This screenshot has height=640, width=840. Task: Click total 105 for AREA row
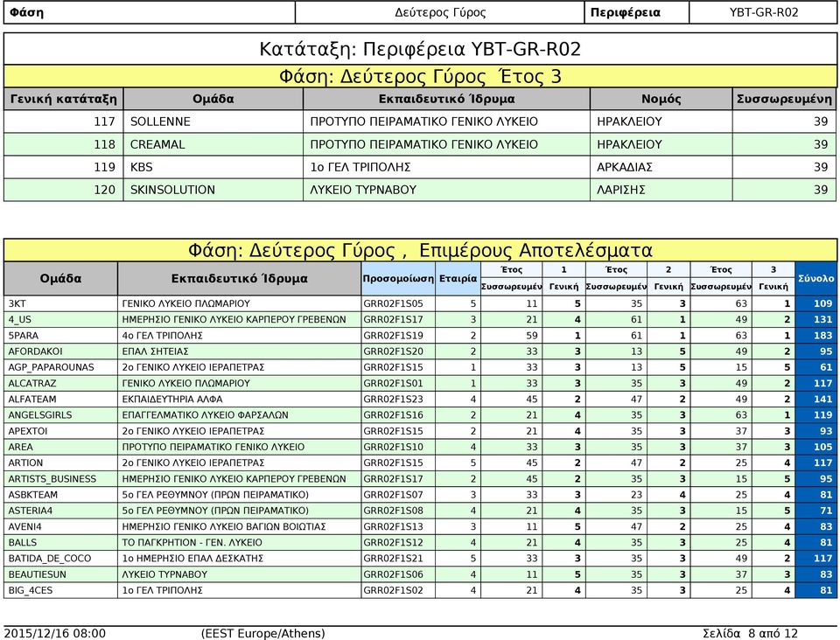pyautogui.click(x=822, y=447)
